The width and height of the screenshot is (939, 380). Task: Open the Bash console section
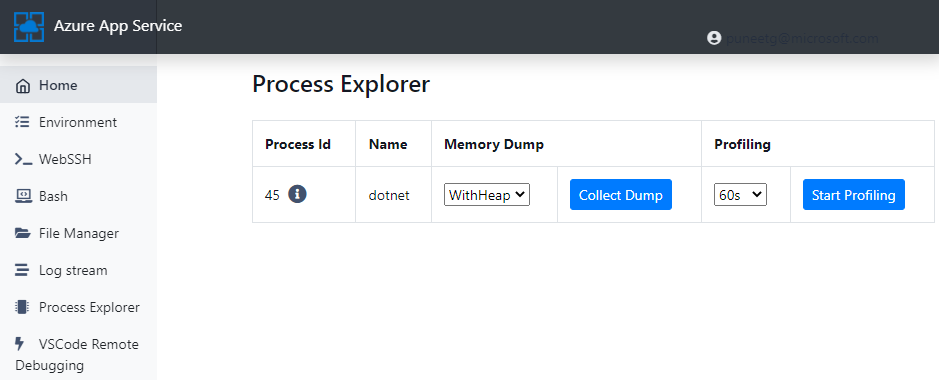click(78, 196)
